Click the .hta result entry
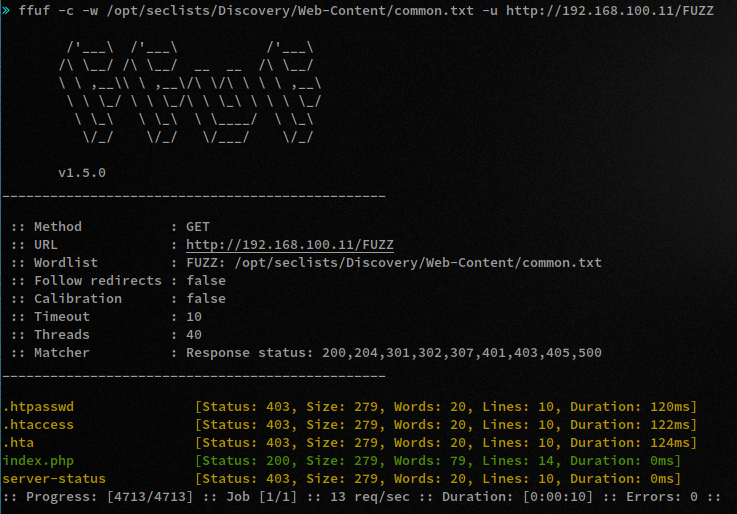The height and width of the screenshot is (514, 737). 18,443
